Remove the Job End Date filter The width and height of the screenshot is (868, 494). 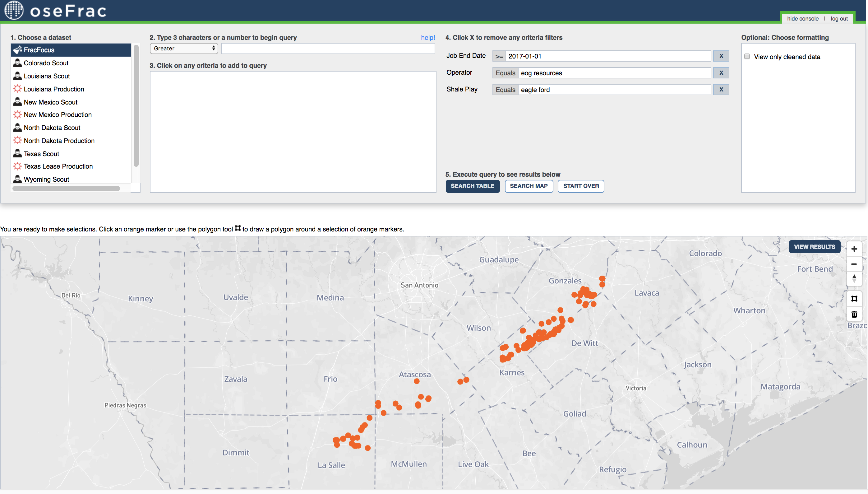pyautogui.click(x=721, y=56)
